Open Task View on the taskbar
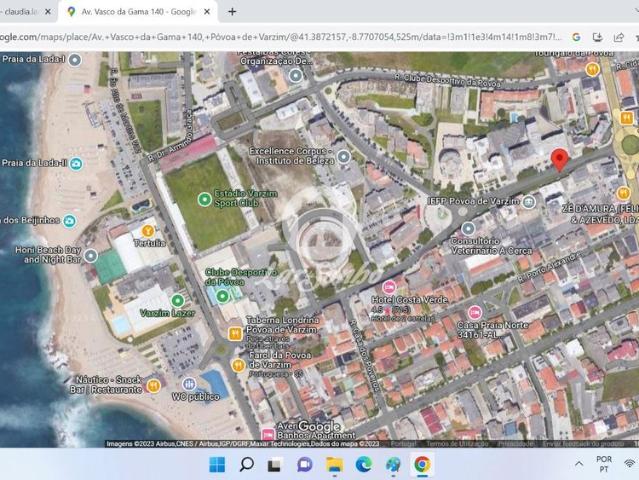This screenshot has height=480, width=639. point(275,465)
